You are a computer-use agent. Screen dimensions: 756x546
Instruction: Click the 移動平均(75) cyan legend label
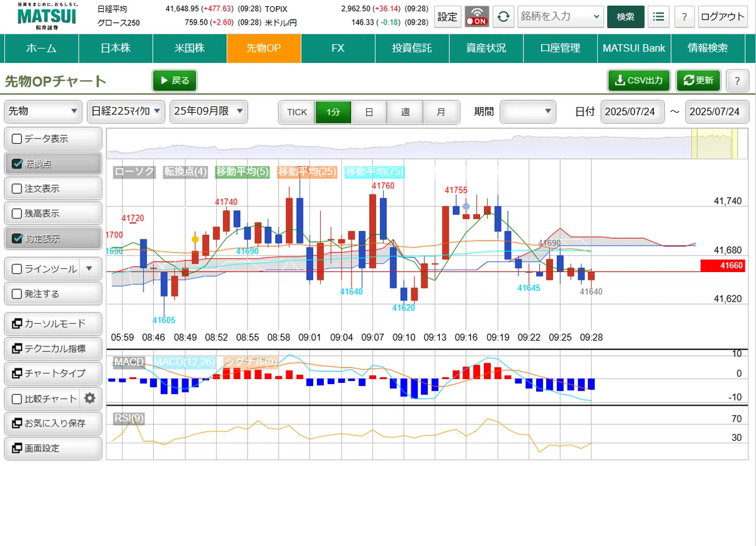[x=374, y=171]
